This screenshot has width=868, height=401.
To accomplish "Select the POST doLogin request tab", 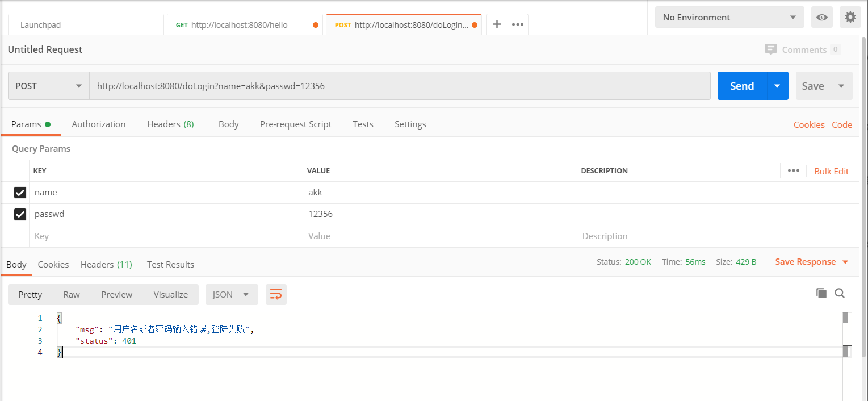I will pos(404,24).
